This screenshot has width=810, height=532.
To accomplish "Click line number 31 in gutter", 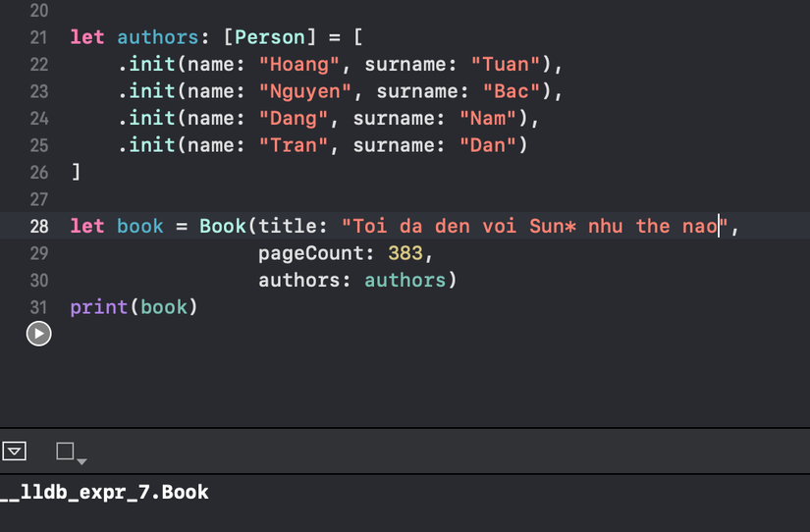I will (38, 307).
